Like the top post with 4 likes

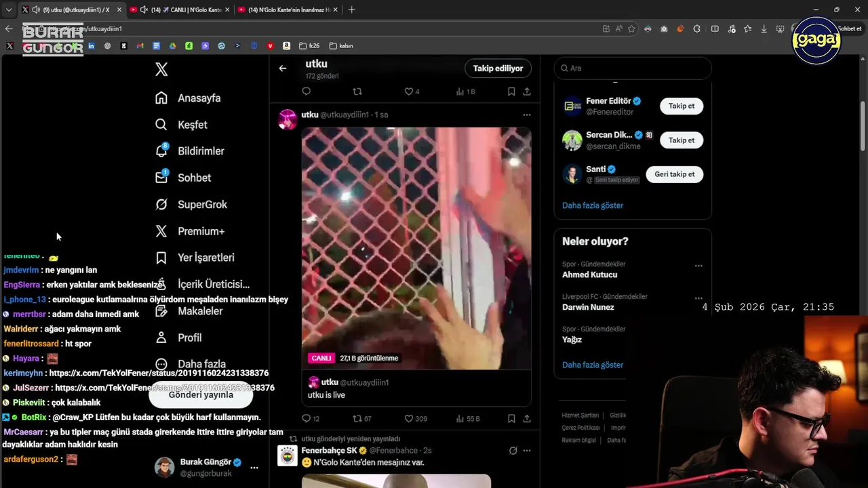coord(412,91)
